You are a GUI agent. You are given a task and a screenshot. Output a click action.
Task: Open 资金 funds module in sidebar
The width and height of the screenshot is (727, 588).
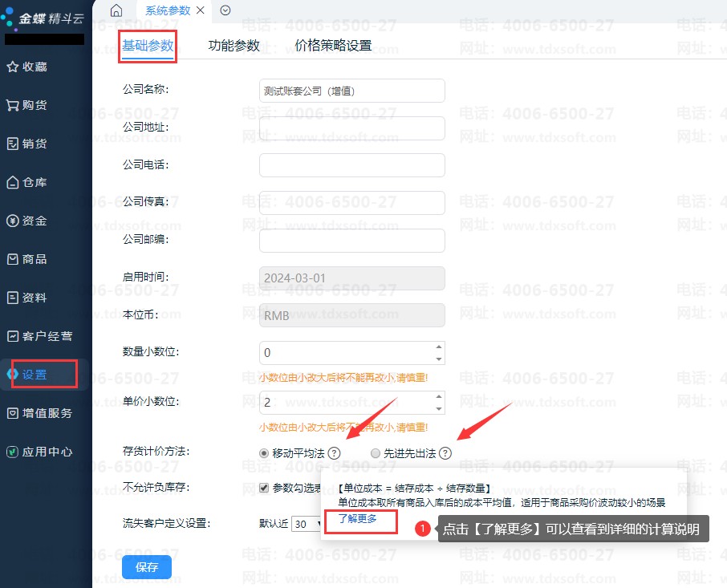28,221
